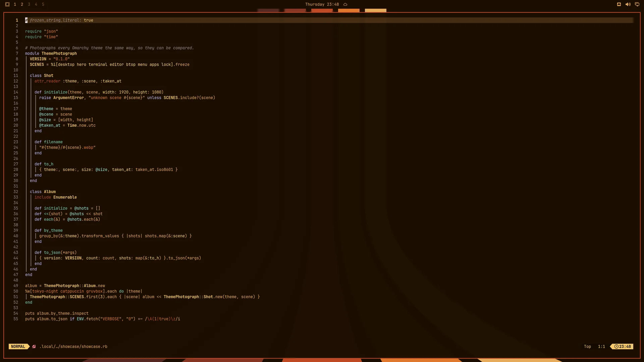Open the weather cloud icon

(x=345, y=4)
